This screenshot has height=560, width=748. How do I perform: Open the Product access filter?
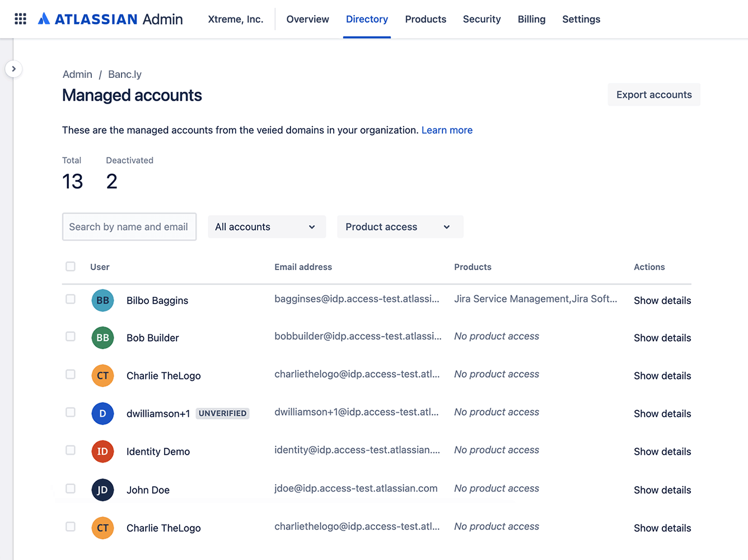(400, 227)
